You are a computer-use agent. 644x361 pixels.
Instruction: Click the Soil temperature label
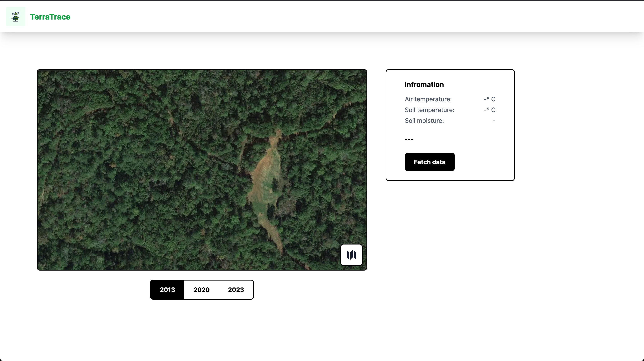click(429, 110)
